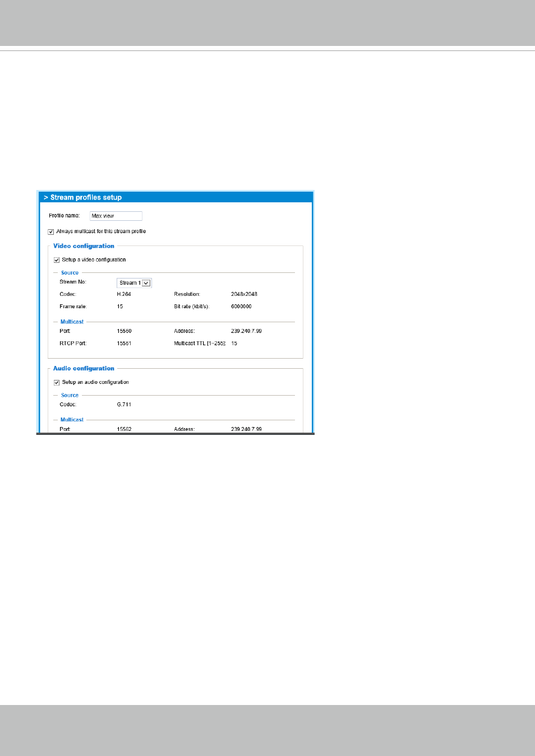Select the Audio configuration section heading
The width and height of the screenshot is (535, 756).
click(x=84, y=369)
